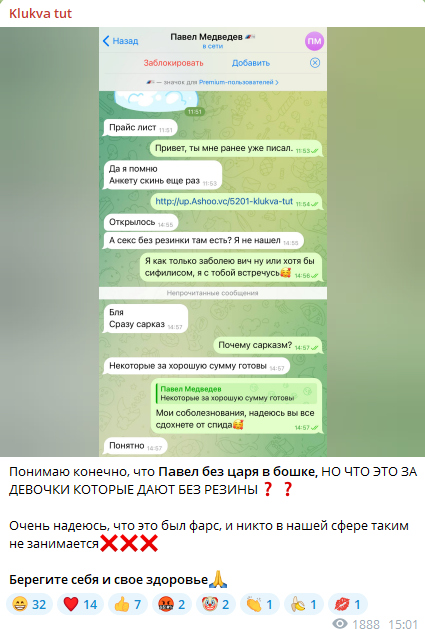Select the kiss mark reaction
This screenshot has width=425, height=629.
click(348, 604)
